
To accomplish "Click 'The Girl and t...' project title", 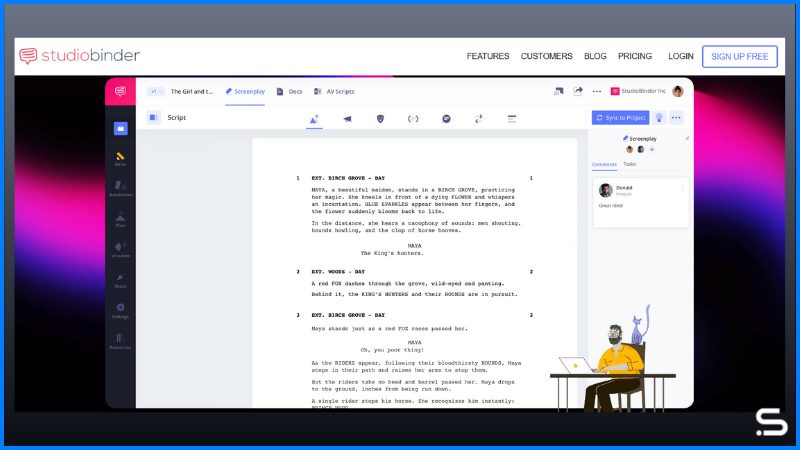I will [x=192, y=91].
